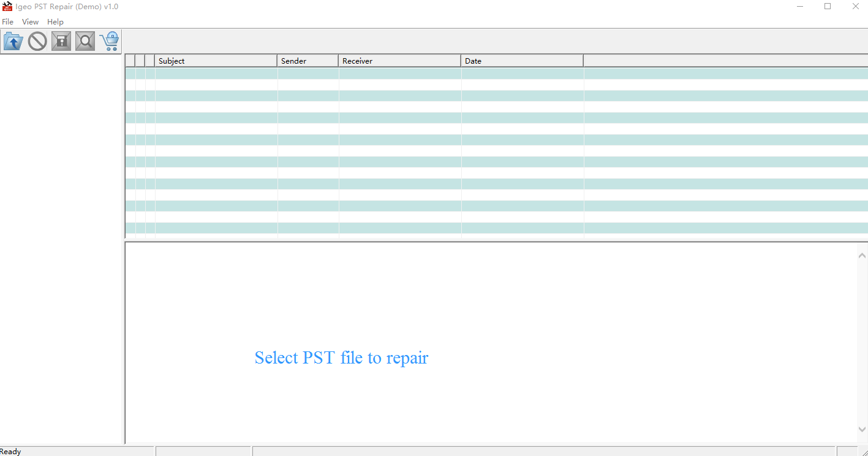Open the File menu
Viewport: 868px width, 456px height.
click(8, 22)
